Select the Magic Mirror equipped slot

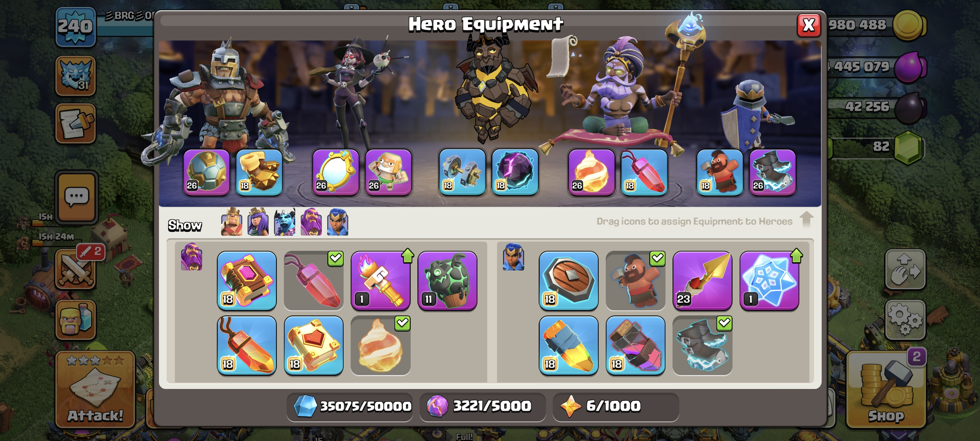coord(336,171)
